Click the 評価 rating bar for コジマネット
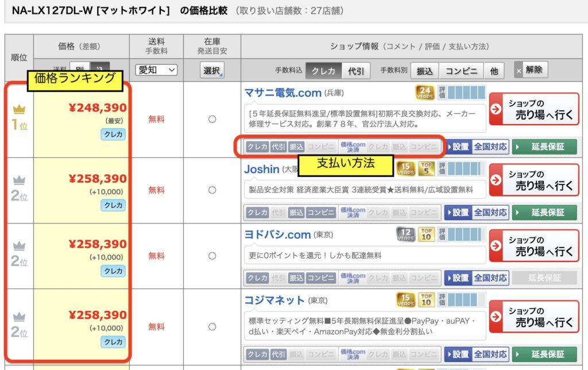The image size is (588, 370). click(x=462, y=299)
